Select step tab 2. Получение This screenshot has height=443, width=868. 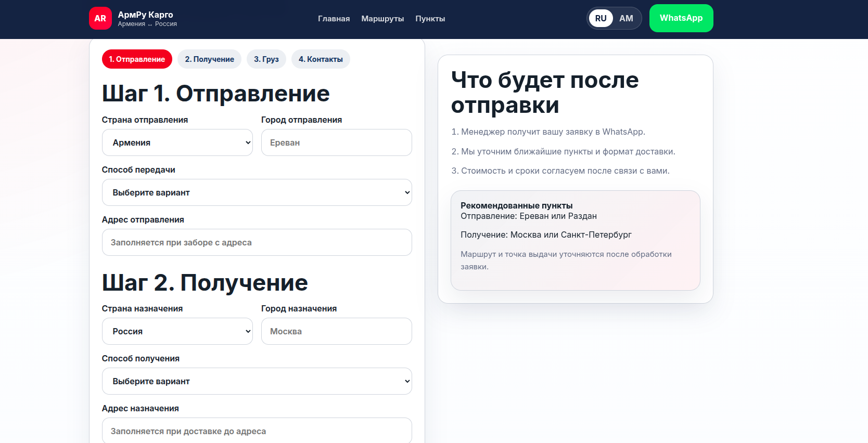tap(209, 59)
